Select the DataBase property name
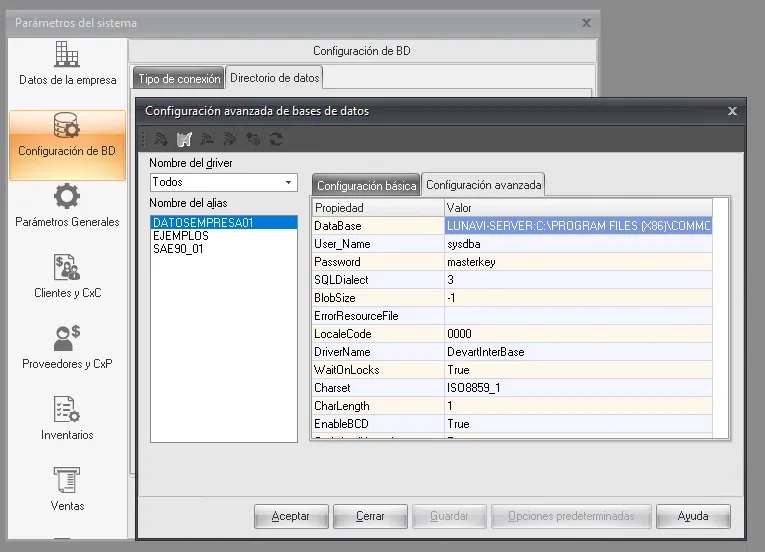The height and width of the screenshot is (552, 765). click(378, 225)
